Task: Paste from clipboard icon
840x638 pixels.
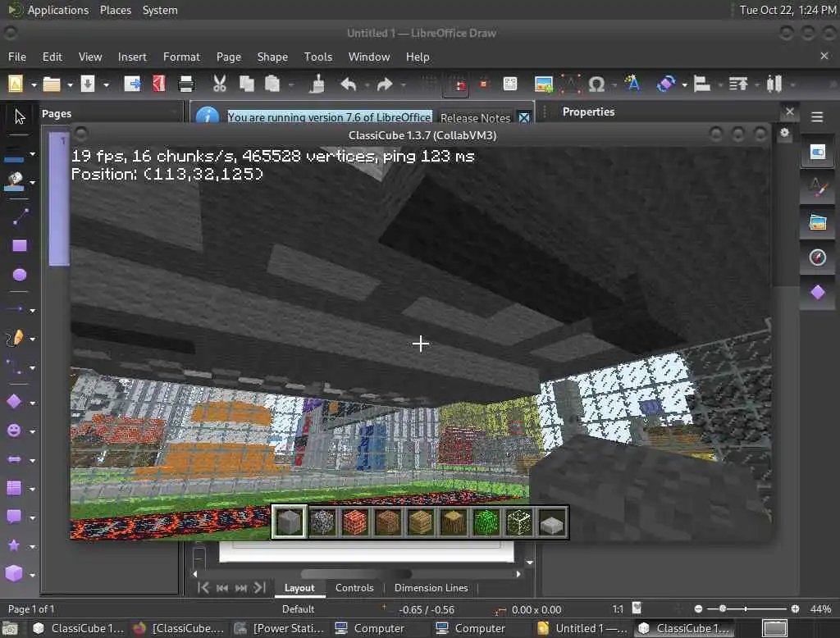Action: [272, 84]
